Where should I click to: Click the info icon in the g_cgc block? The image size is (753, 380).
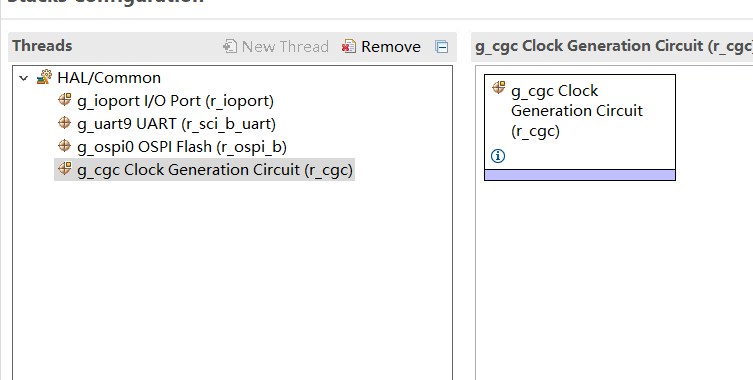pos(498,156)
